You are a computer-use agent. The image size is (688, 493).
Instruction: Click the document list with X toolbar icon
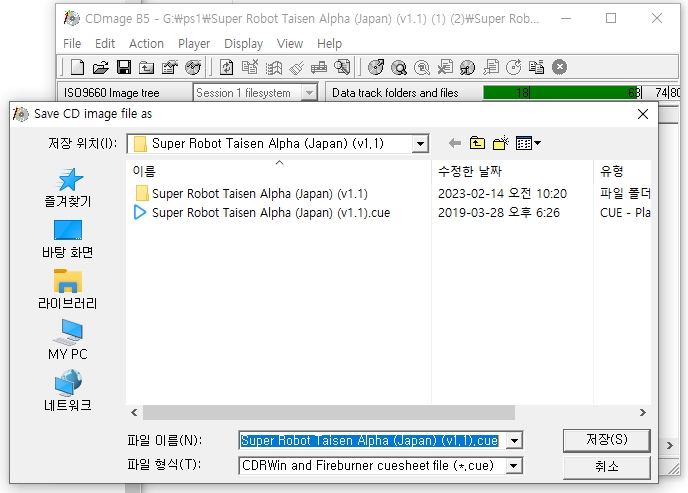point(250,67)
